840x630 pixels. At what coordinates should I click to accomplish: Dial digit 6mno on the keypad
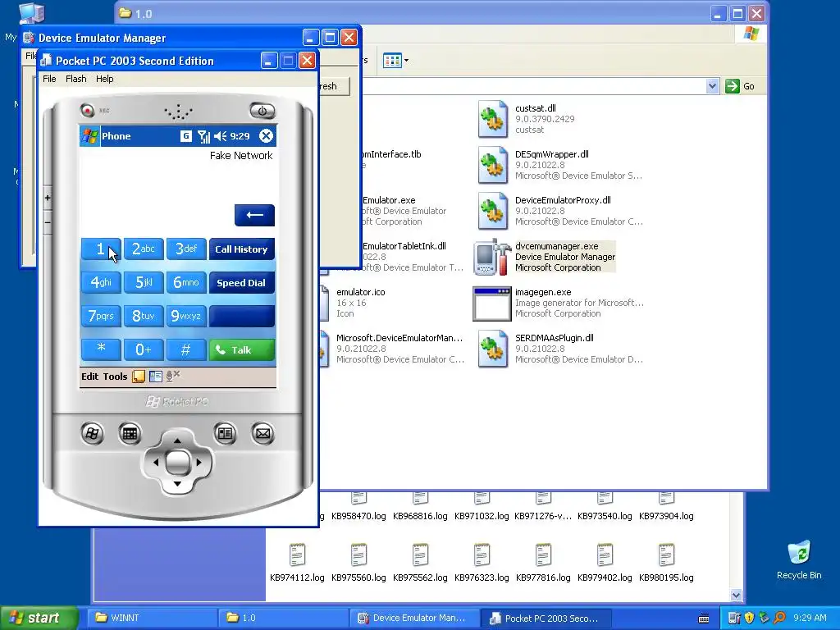[x=186, y=282]
